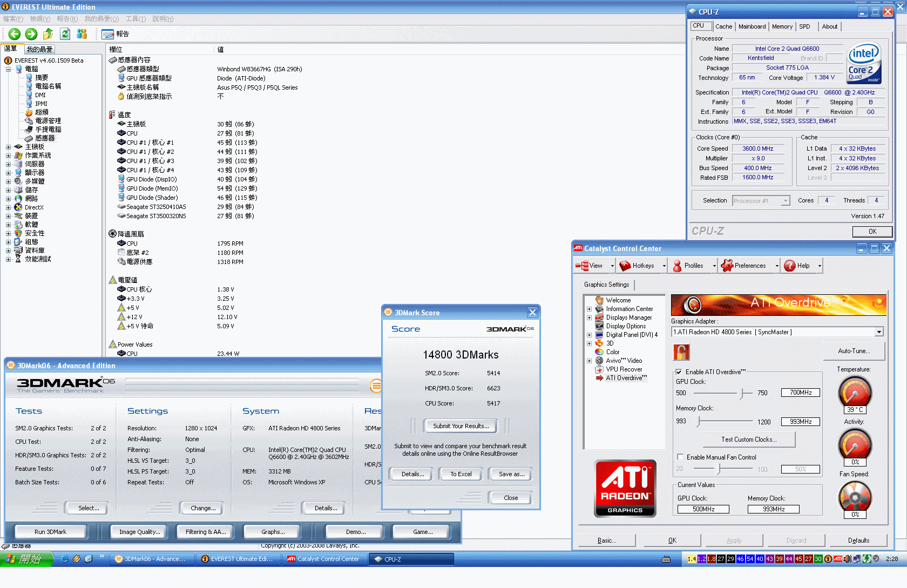Click the ATI Overdrive unlock padlock icon
This screenshot has height=588, width=907.
(681, 352)
